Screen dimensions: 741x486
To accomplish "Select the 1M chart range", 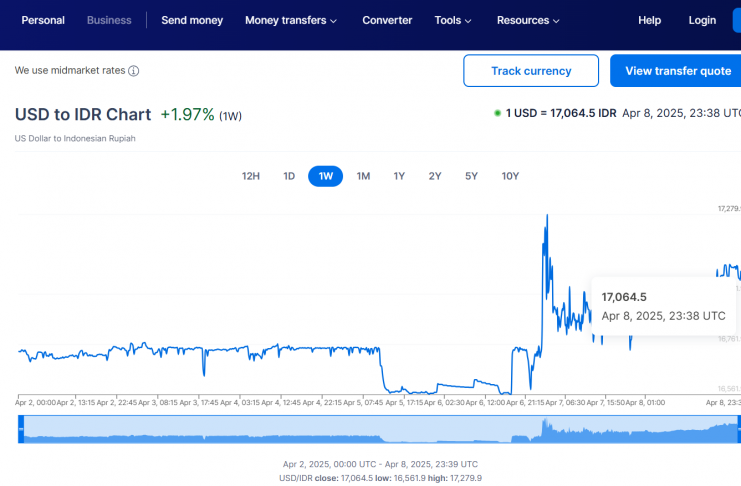I will pyautogui.click(x=363, y=176).
